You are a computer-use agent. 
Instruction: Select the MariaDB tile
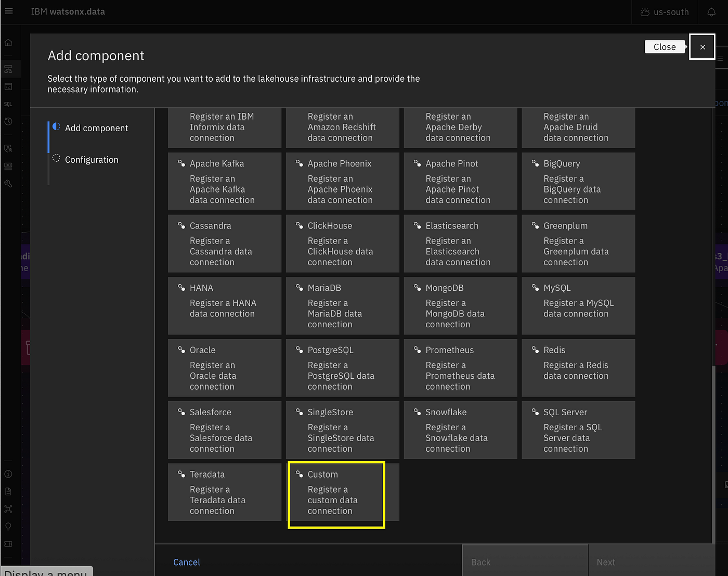[x=343, y=306]
